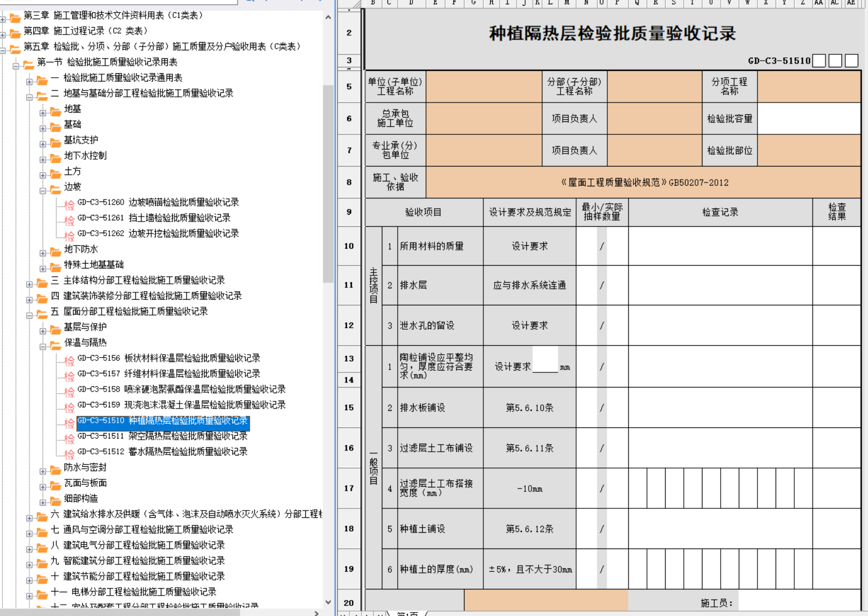Click the 应与排水系统连通 requirement cell

pos(530,286)
